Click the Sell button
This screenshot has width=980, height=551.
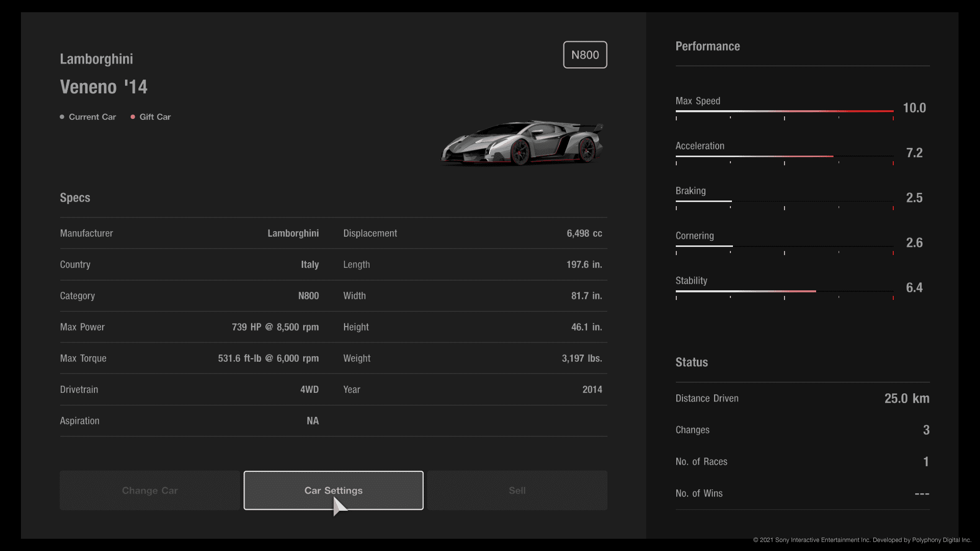click(517, 490)
